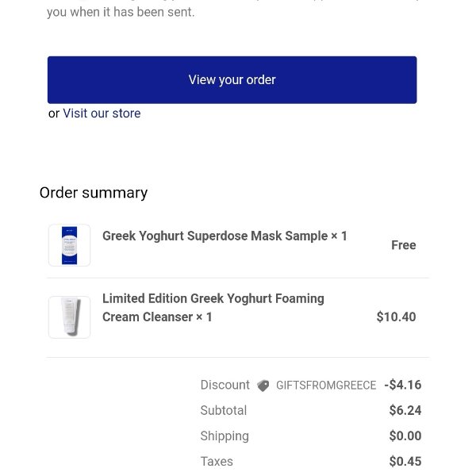
Task: Click the $10.40 cleanser price
Action: click(x=396, y=317)
